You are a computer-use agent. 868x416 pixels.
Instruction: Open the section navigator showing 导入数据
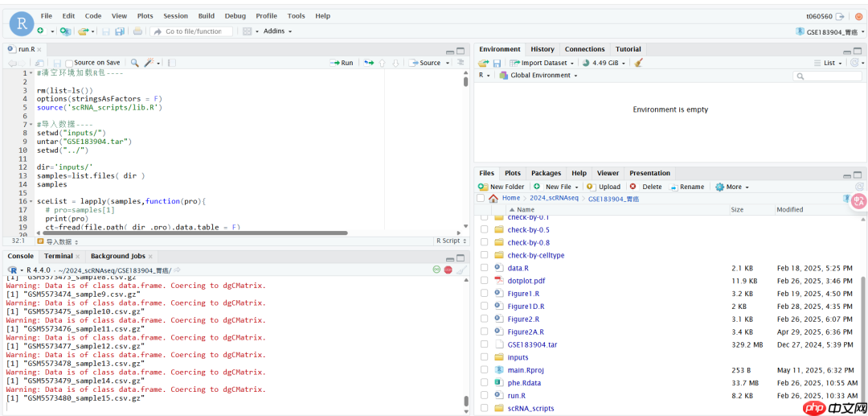pos(58,241)
